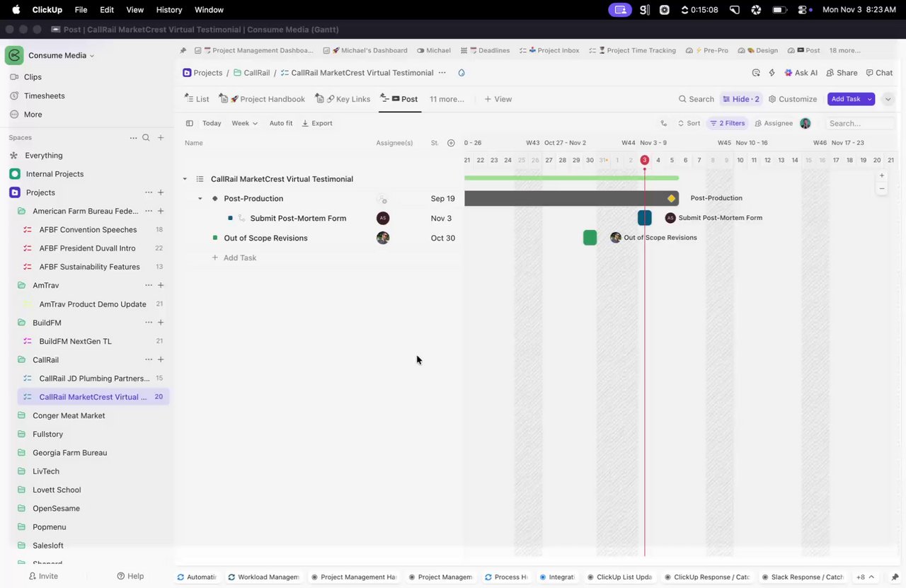Screen dimensions: 906x588
Task: Open options for CallRail folder
Action: click(149, 359)
